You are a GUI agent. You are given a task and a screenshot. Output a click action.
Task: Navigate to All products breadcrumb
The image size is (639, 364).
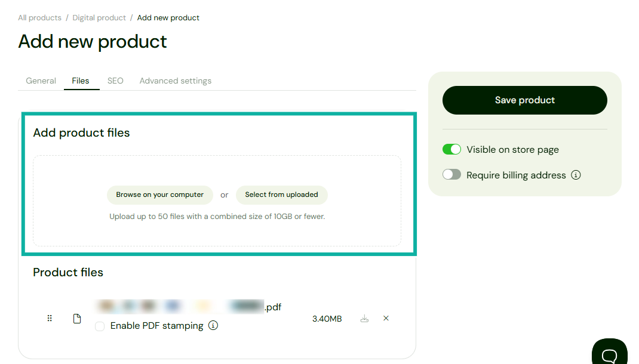(39, 17)
